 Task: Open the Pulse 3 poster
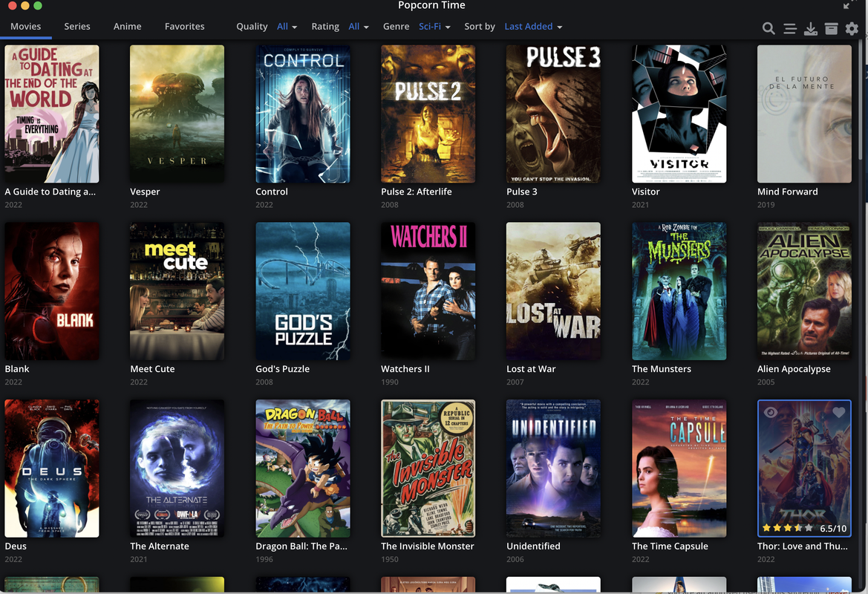[554, 114]
